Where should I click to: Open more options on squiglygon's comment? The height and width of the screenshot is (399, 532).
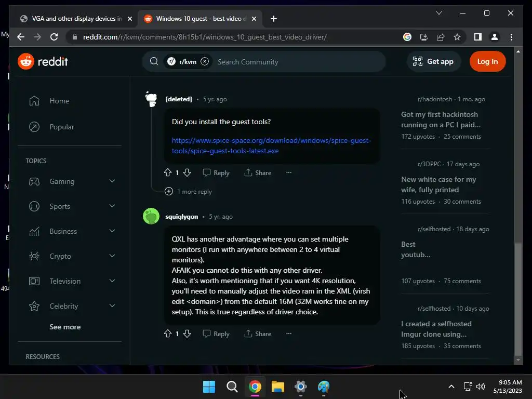(x=289, y=333)
